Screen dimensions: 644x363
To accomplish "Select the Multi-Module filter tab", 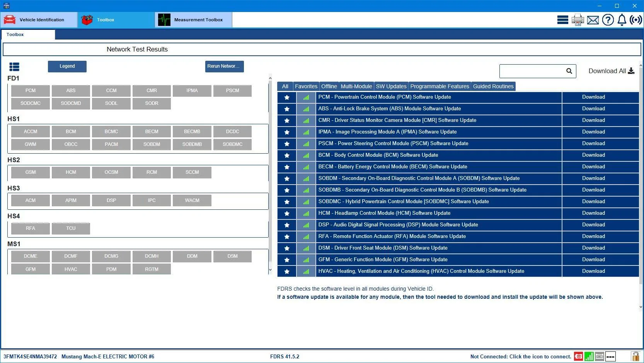I will (x=356, y=86).
